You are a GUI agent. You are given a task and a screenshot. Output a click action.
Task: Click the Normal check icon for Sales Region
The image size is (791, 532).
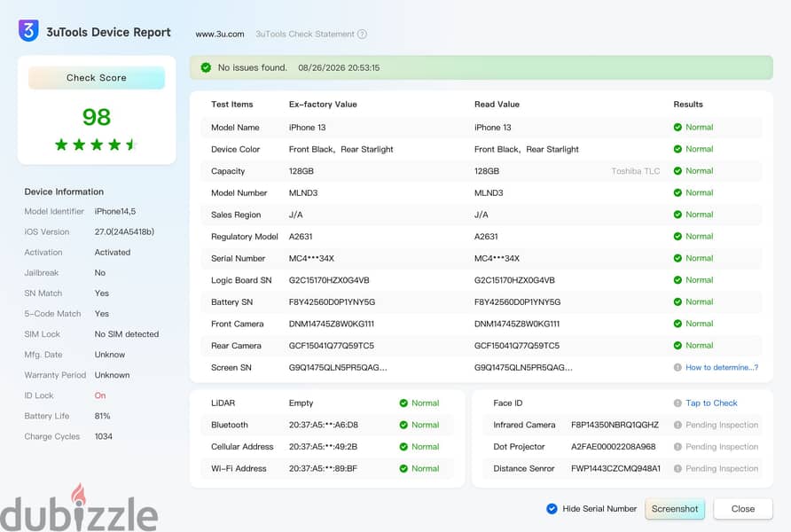(x=677, y=215)
